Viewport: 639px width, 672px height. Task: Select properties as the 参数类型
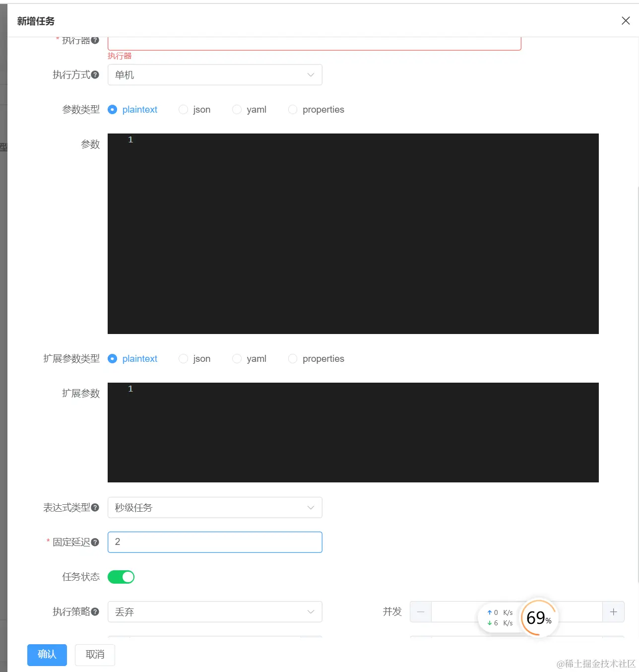point(292,109)
